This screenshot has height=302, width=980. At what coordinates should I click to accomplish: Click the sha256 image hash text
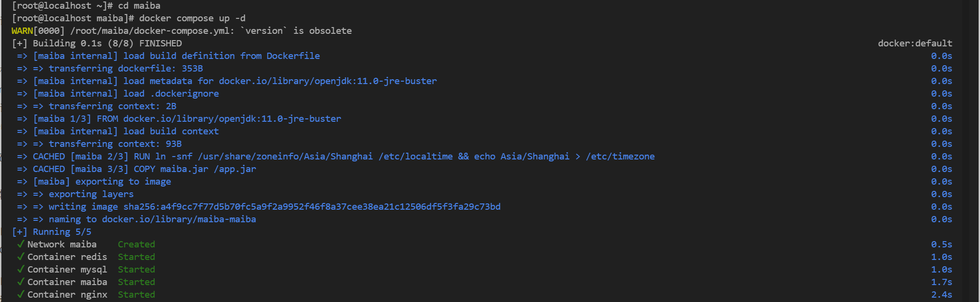pos(312,207)
